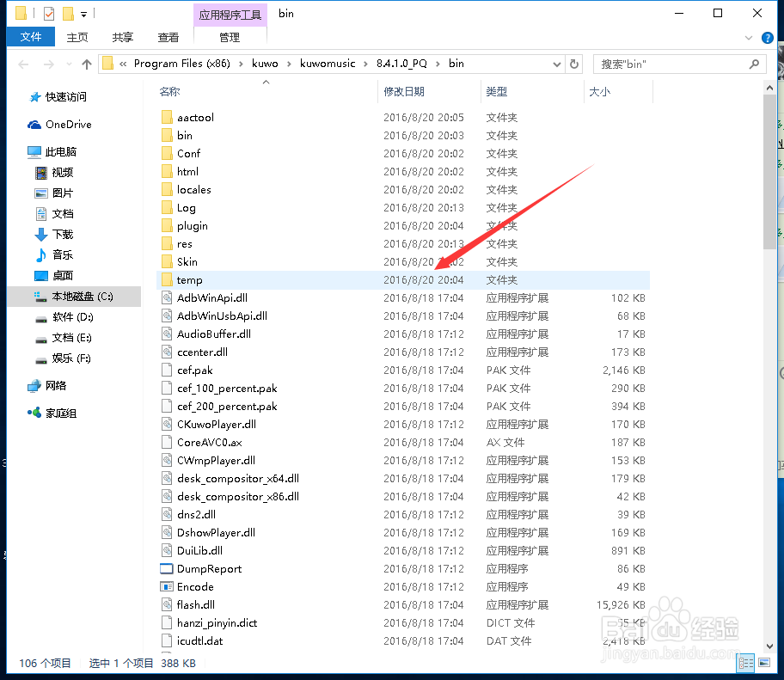Click the vertical scrollbar thumb
Image resolution: width=784 pixels, height=680 pixels.
[769, 171]
